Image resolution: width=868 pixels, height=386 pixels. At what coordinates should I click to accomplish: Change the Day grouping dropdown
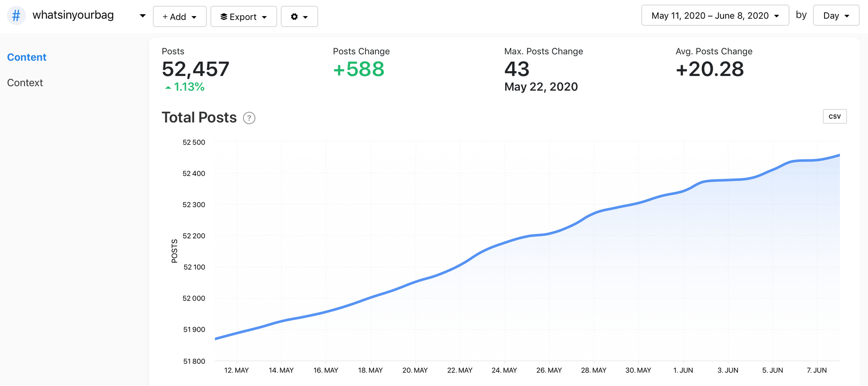[x=836, y=16]
